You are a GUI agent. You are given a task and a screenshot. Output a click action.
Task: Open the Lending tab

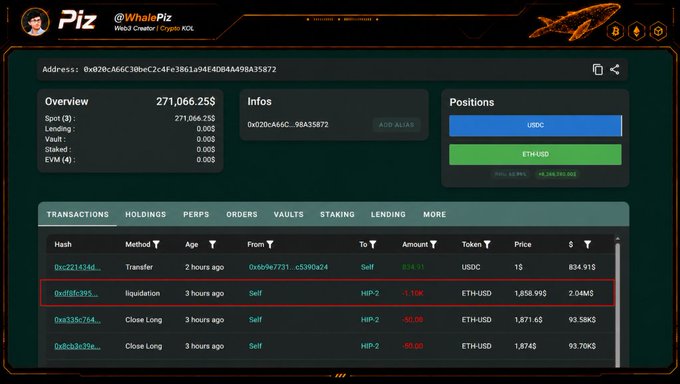(388, 214)
